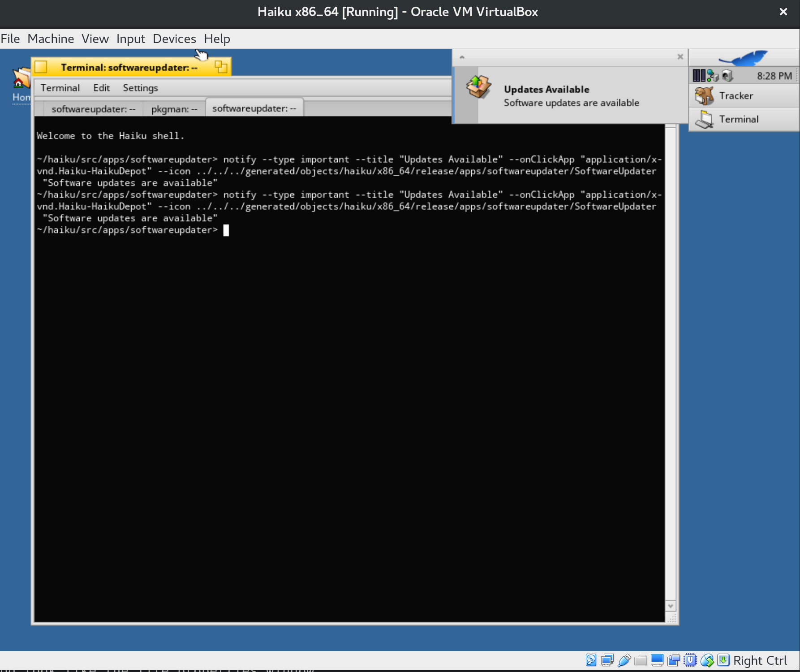Click the Terminal computer icon in the Deskbar
800x672 pixels.
(x=705, y=119)
